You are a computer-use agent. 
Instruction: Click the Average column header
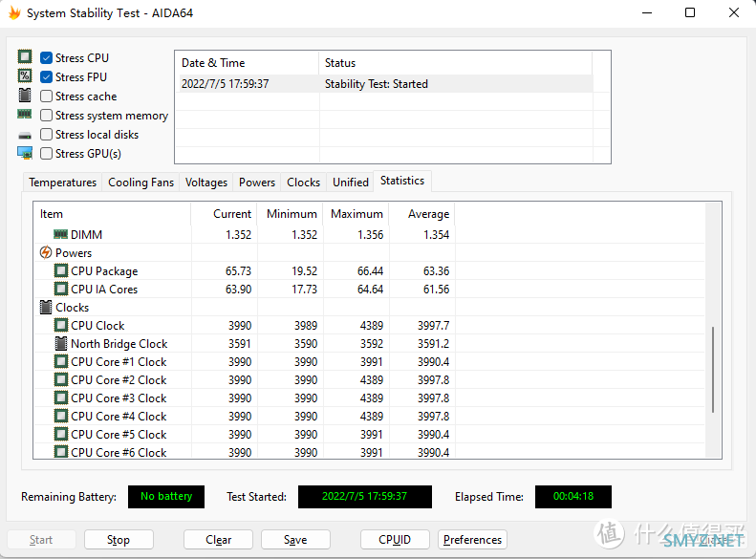point(421,213)
